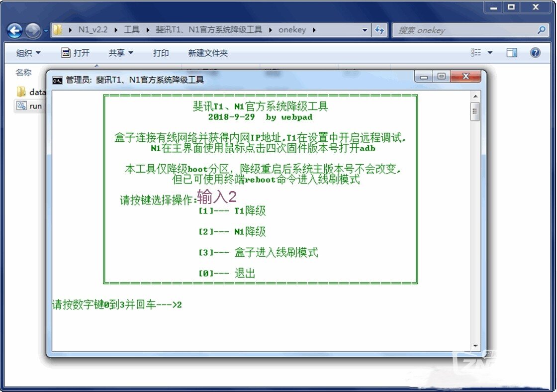Viewport: 557px width, 392px height.
Task: Toggle the preview pane icon
Action: pyautogui.click(x=512, y=53)
